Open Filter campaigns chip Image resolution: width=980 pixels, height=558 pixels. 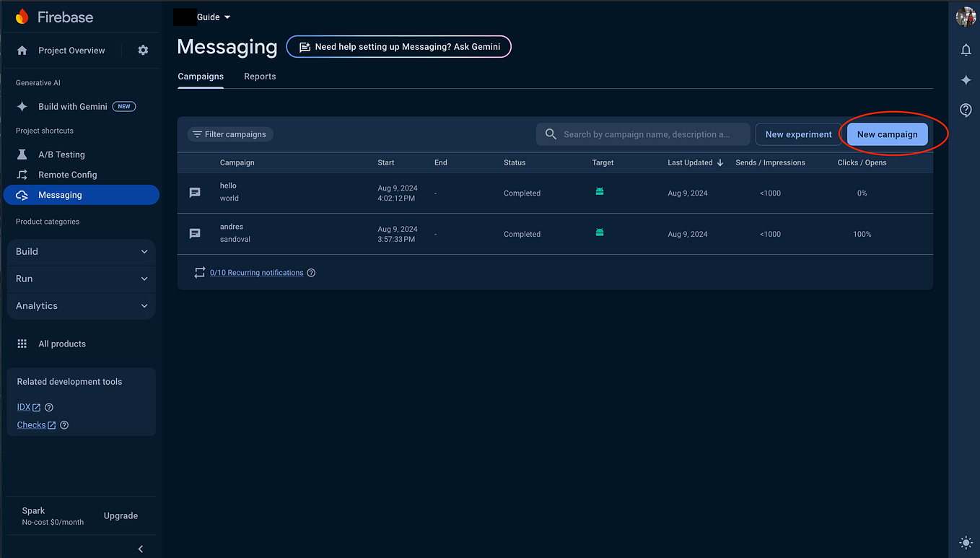pos(230,134)
